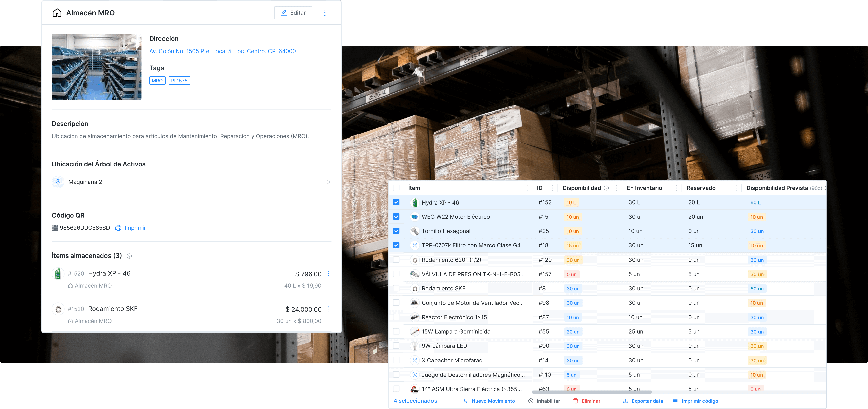Click Nuevo Movimiento in the action bar

point(489,401)
